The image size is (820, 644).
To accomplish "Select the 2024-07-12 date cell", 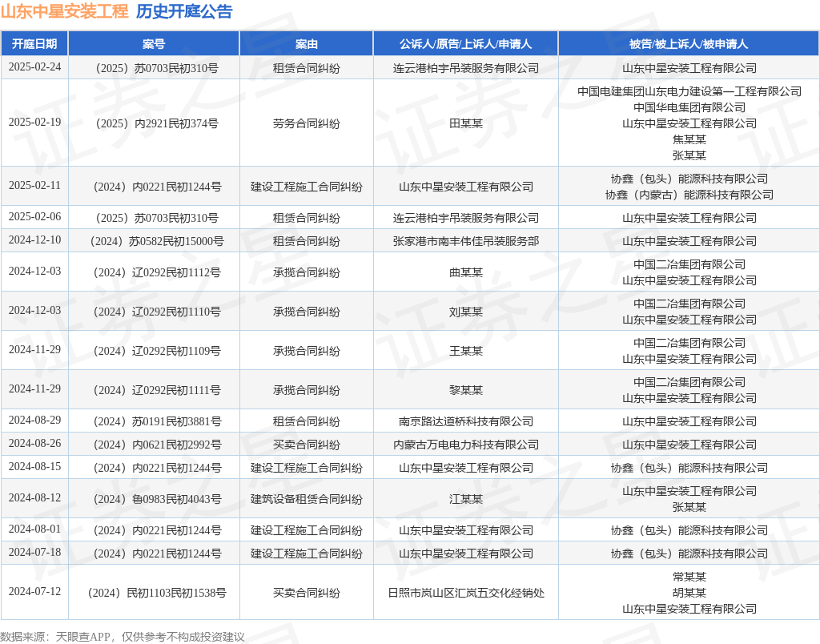I will pyautogui.click(x=34, y=592).
